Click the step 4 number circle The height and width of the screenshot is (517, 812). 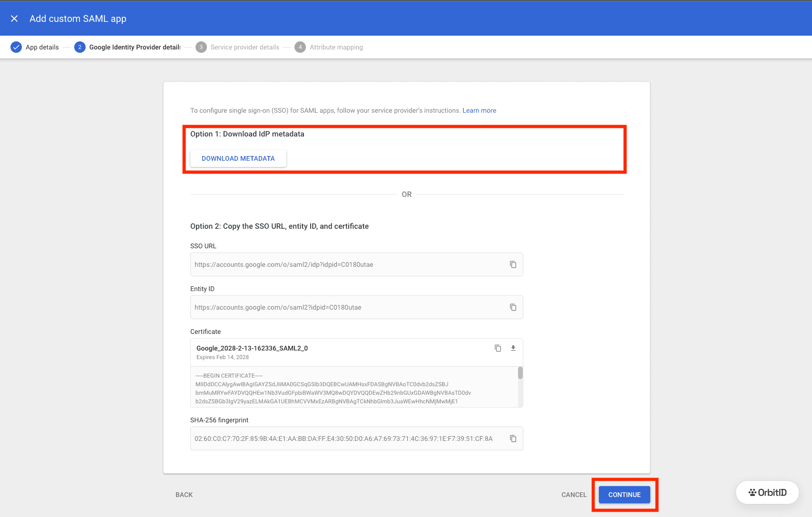(x=300, y=47)
